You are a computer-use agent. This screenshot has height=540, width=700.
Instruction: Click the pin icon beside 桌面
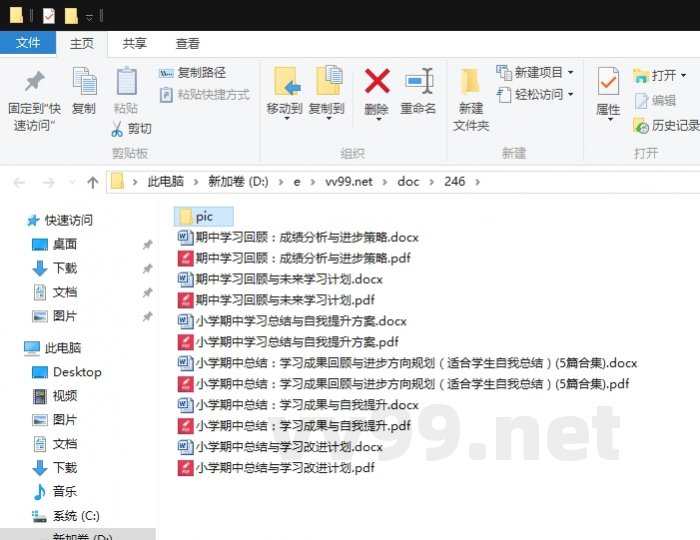tap(147, 244)
